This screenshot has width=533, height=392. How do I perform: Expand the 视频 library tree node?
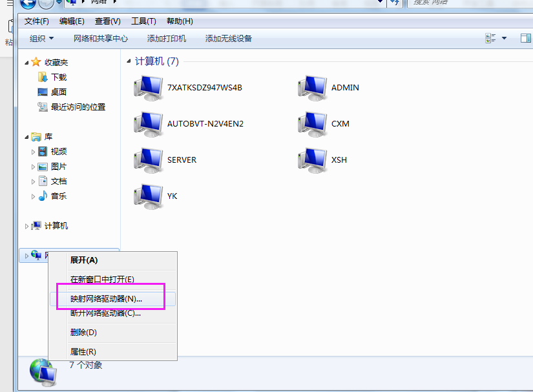click(33, 152)
